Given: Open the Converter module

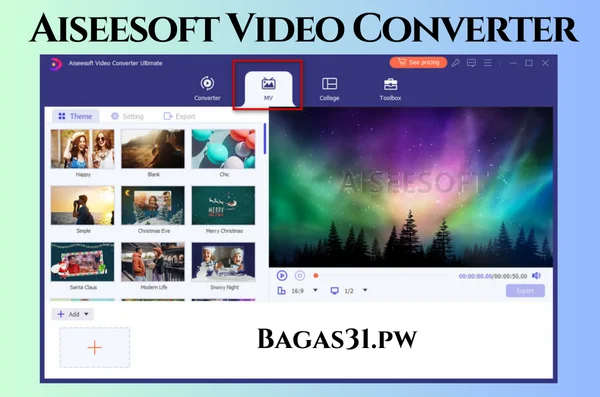Looking at the screenshot, I should click(x=207, y=88).
